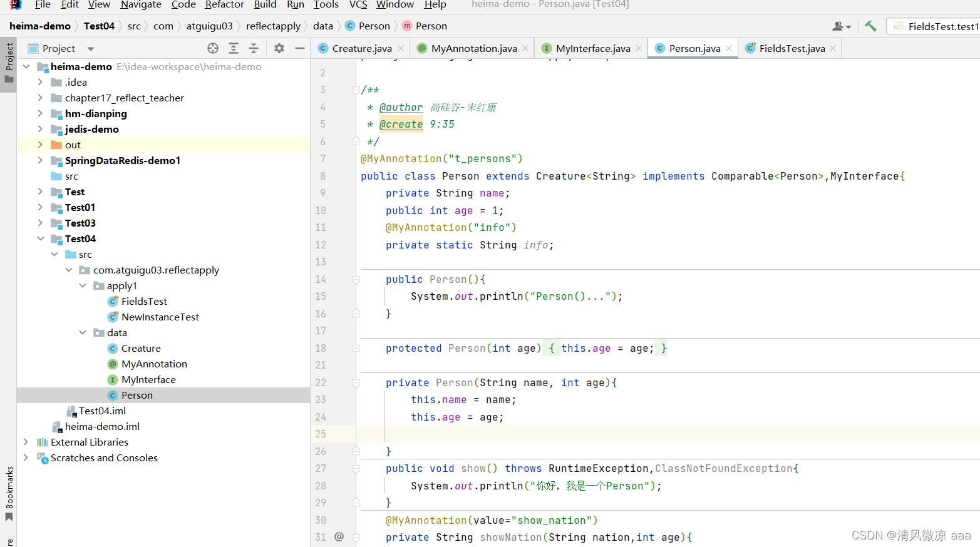Open the user account icon dropdown
The height and width of the screenshot is (547, 980).
pos(842,26)
